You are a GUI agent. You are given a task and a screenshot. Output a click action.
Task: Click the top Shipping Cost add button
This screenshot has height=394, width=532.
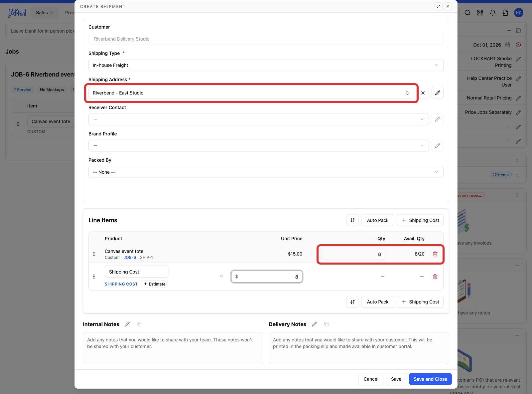point(420,220)
